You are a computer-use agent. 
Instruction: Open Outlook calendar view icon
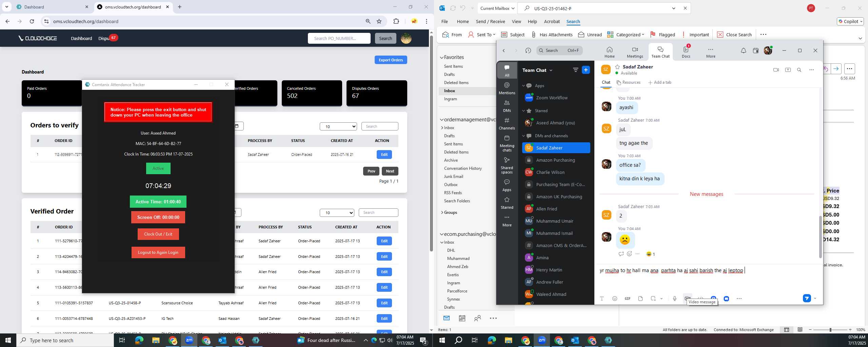(462, 318)
